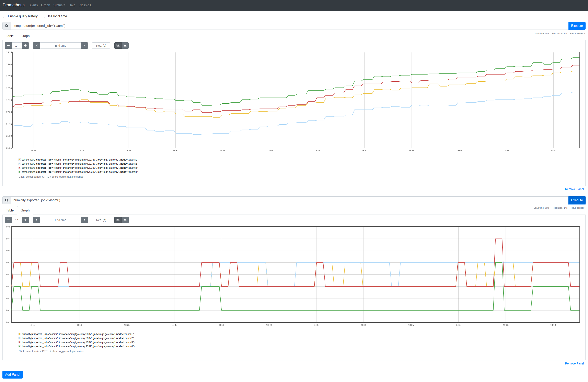Click search icon beside temperature query
Screen dimensions: 588x382
click(x=7, y=26)
